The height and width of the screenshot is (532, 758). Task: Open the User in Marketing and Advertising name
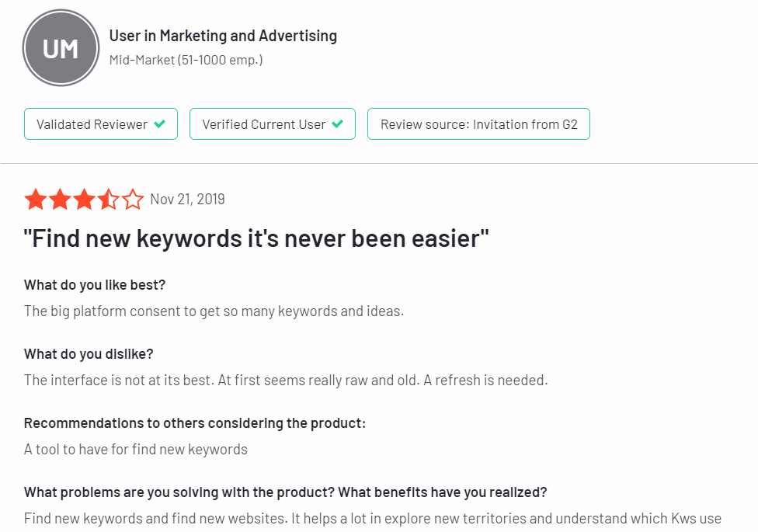pyautogui.click(x=223, y=36)
